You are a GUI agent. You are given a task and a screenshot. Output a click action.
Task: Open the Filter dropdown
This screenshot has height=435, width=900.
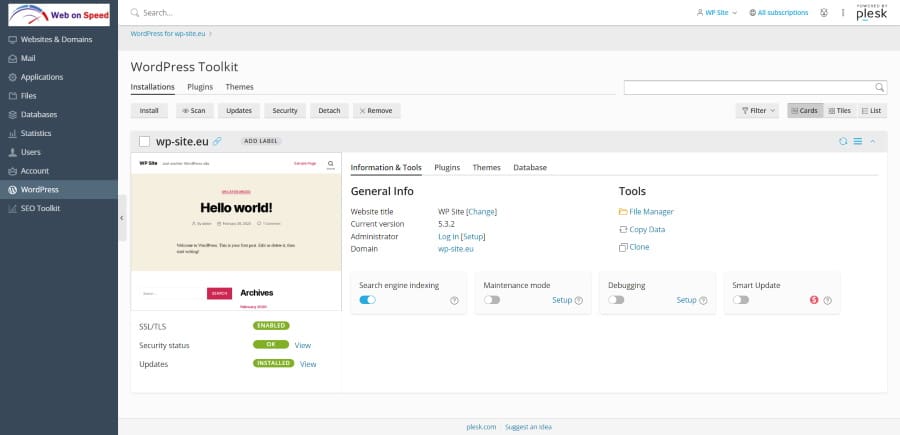coord(758,111)
